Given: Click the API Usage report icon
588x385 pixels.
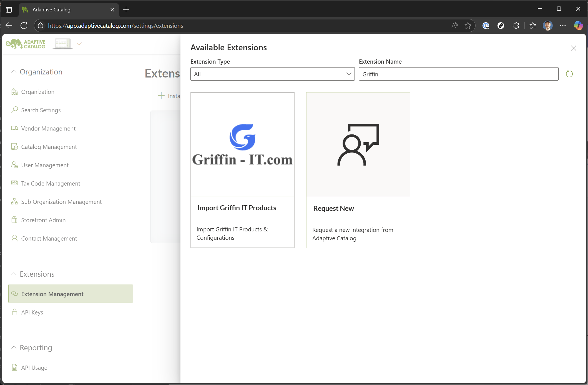Looking at the screenshot, I should (14, 367).
